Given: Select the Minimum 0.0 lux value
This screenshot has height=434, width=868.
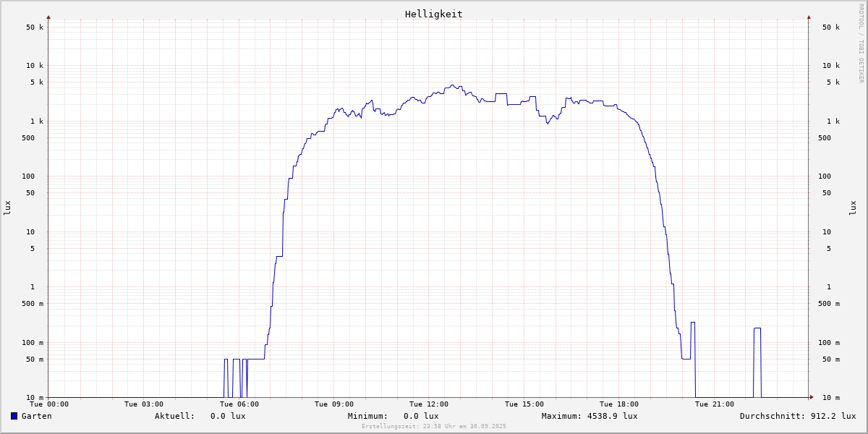Looking at the screenshot, I should pyautogui.click(x=421, y=416).
